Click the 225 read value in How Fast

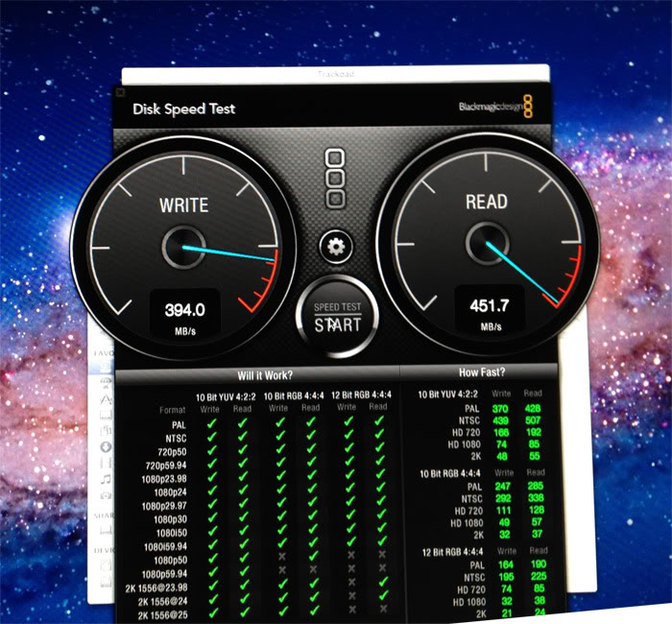[x=540, y=576]
